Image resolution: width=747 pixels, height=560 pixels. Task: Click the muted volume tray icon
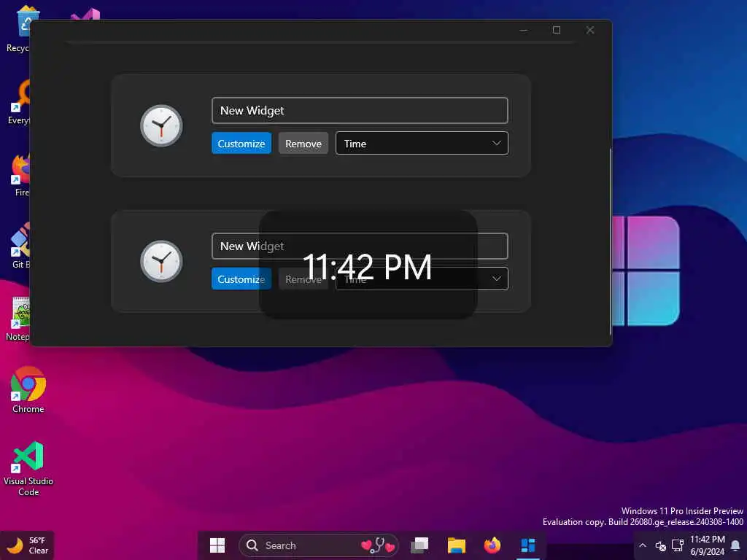coord(660,545)
